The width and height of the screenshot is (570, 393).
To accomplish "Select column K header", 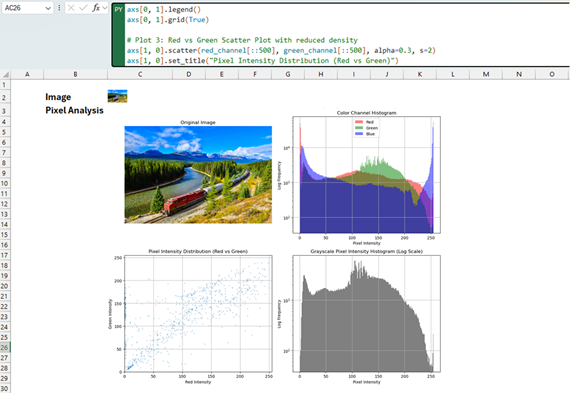I will 420,74.
